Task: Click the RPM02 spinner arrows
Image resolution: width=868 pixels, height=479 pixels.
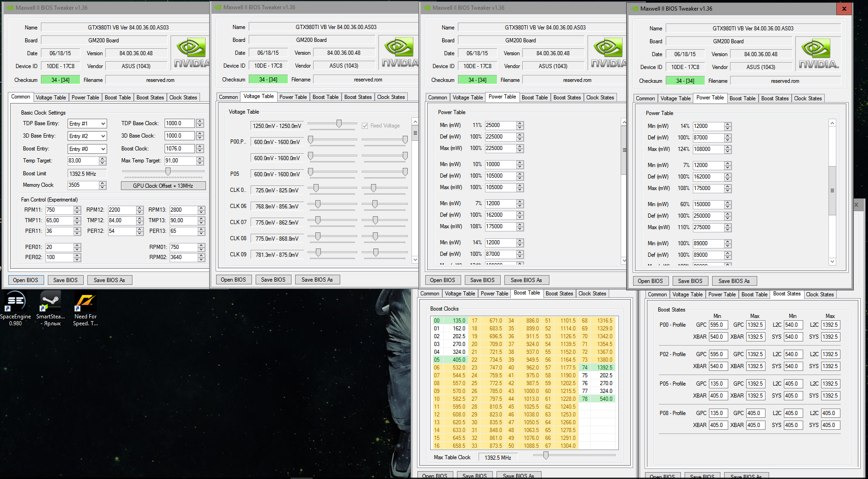Action: (201, 257)
